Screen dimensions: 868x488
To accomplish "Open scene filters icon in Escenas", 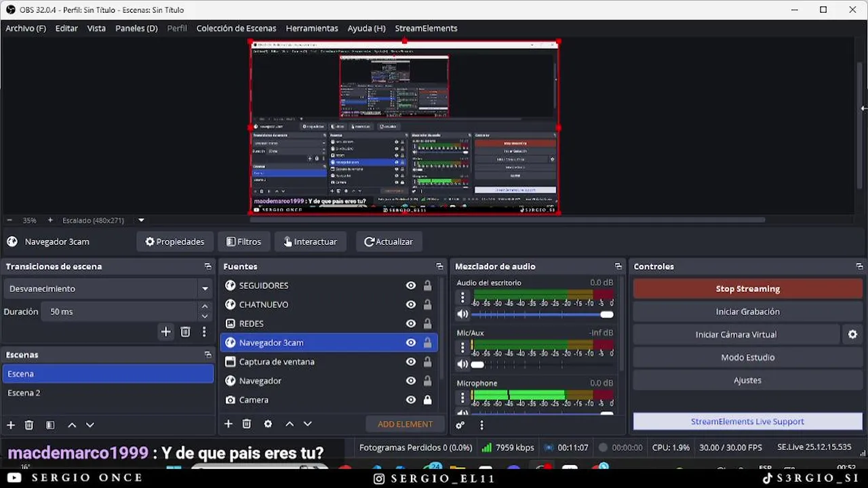I will tap(50, 425).
